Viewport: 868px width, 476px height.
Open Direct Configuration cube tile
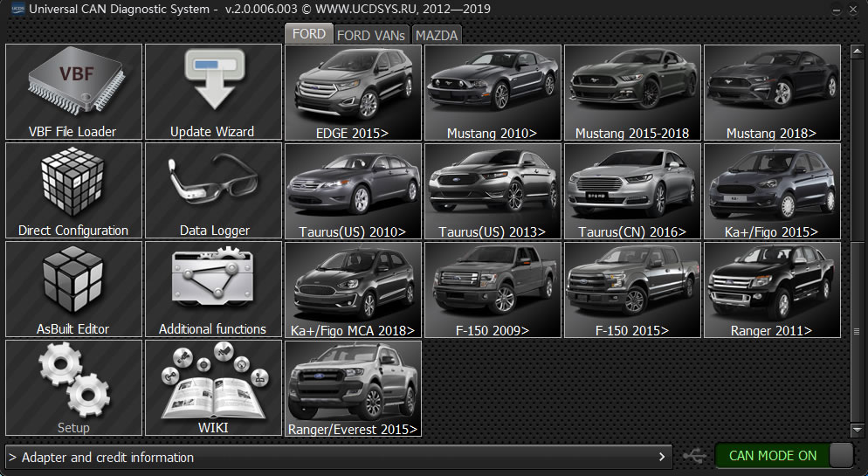pyautogui.click(x=73, y=190)
